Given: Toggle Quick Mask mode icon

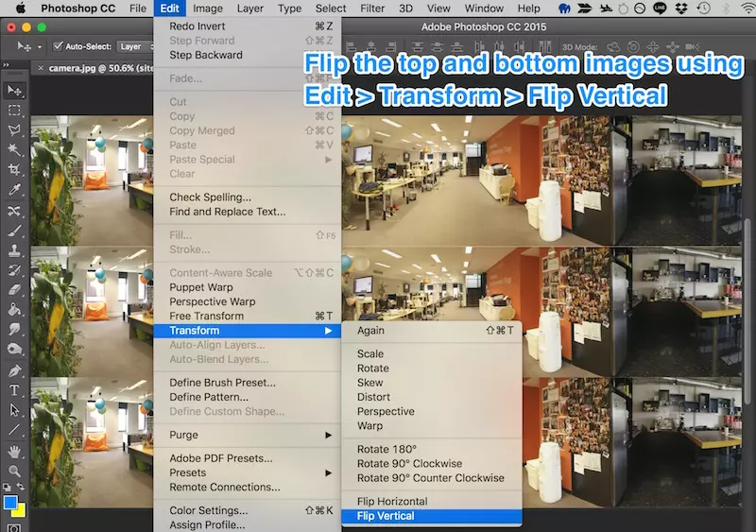Looking at the screenshot, I should (14, 528).
